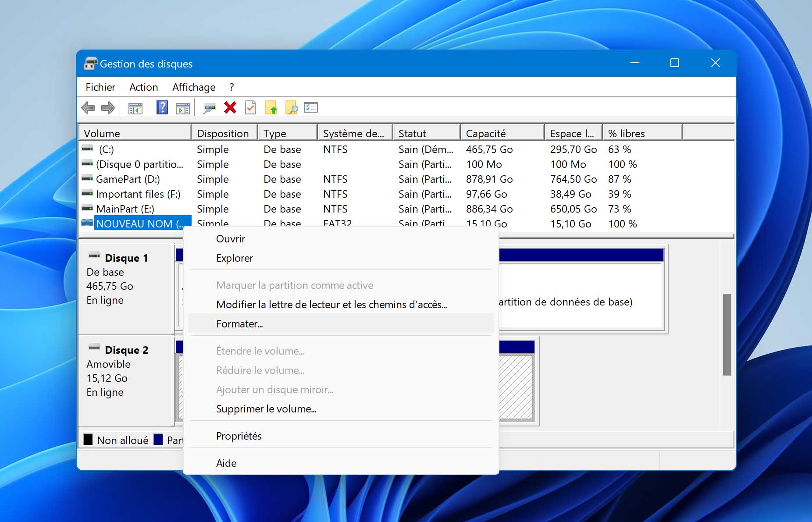Click the disk connect/rescan toolbar icon
The image size is (812, 522).
(209, 108)
